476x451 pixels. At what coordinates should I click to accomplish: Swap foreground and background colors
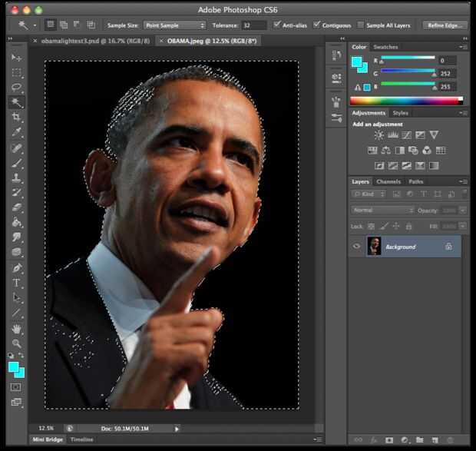pos(21,355)
